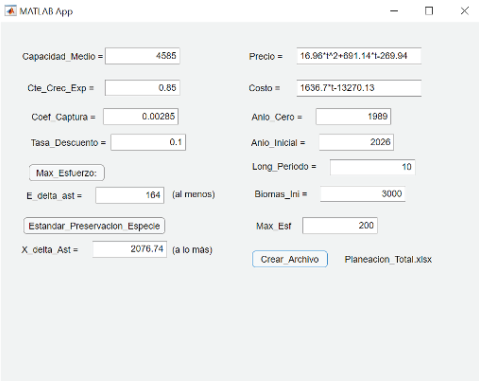Viewport: 479px width, 381px height.
Task: Edit the Biomas_Ini field showing 3000
Action: coord(363,194)
